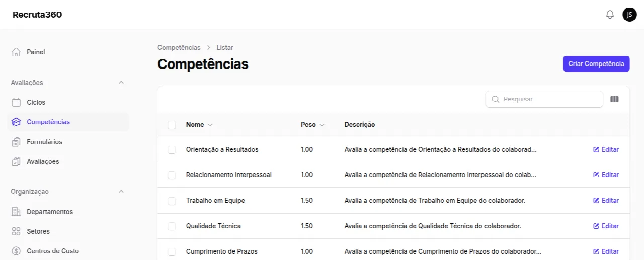Check the Qualidade Técnica row checkbox
Viewport: 644px width, 260px height.
click(172, 226)
